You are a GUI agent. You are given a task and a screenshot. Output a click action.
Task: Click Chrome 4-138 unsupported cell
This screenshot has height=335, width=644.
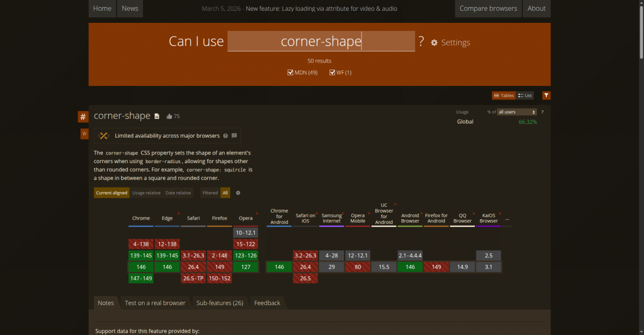click(141, 244)
